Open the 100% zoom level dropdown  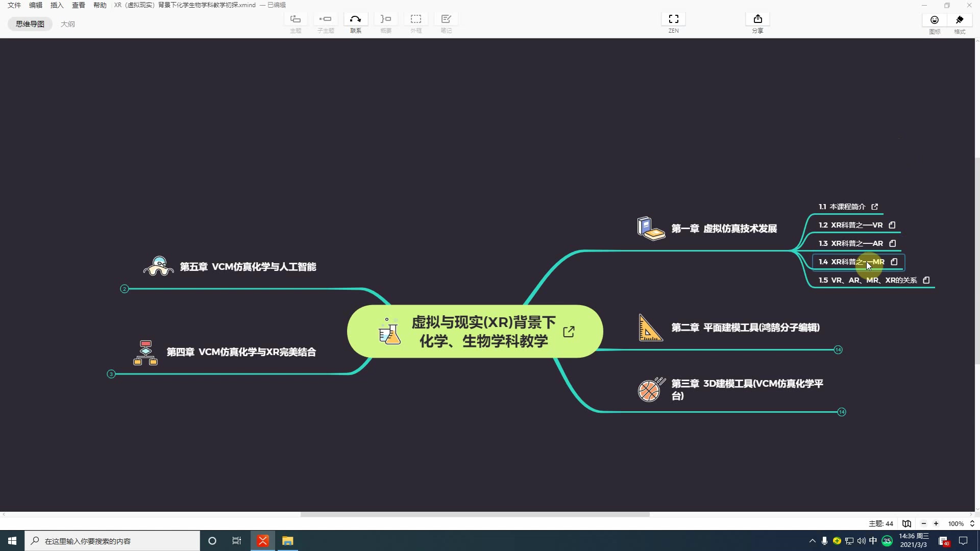tap(961, 523)
